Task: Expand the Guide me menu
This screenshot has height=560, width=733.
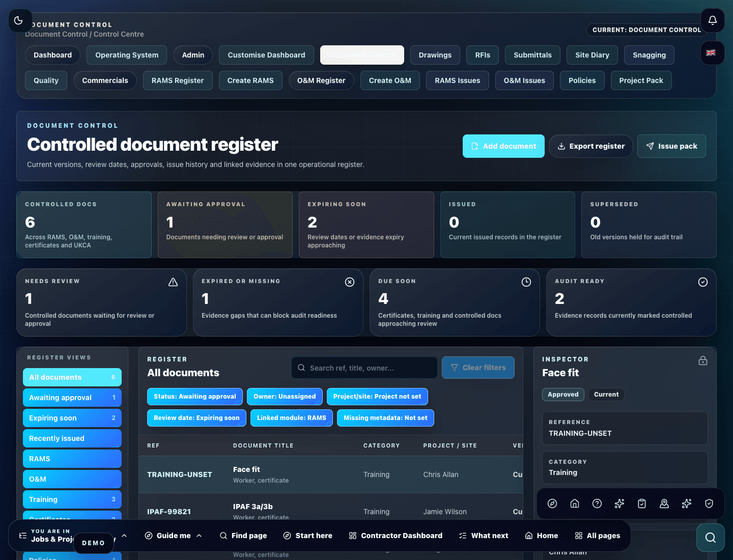Action: 174,536
